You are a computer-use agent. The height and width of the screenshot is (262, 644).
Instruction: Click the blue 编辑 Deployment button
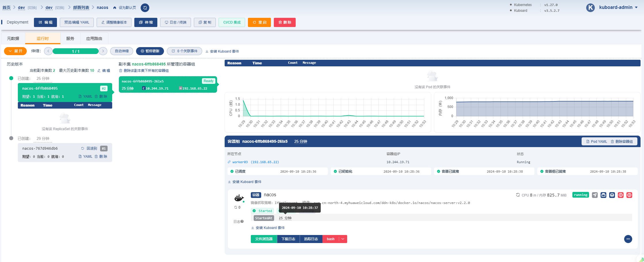click(45, 22)
